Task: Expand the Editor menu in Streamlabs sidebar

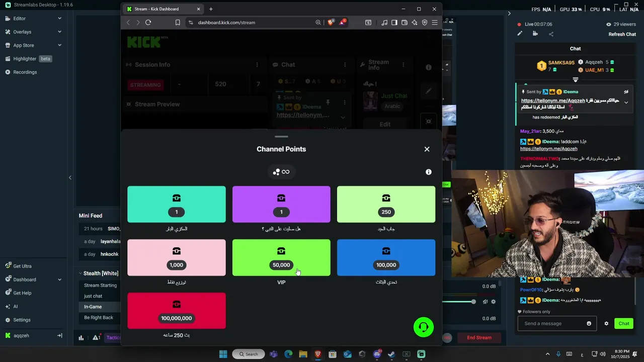Action: point(33,18)
